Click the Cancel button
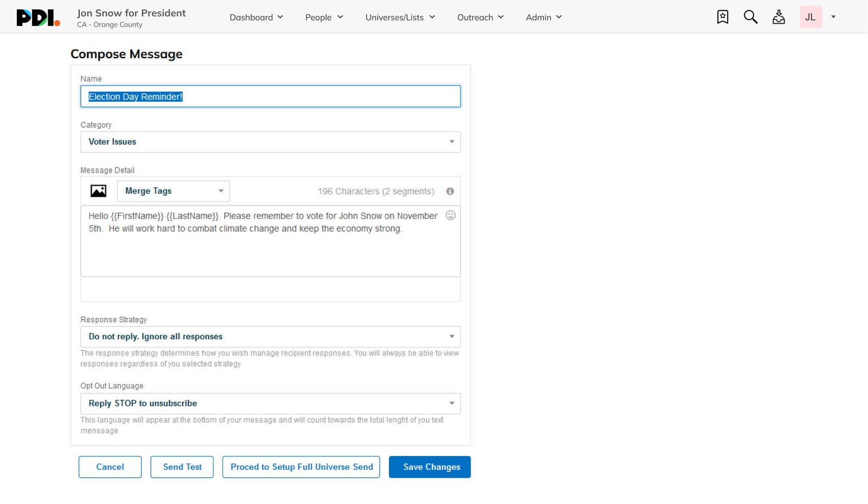868x504 pixels. pos(110,467)
